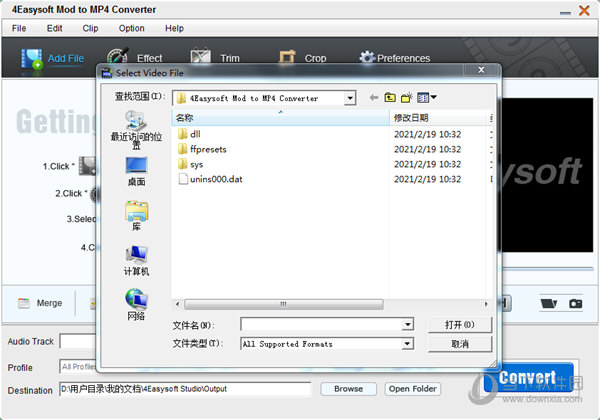Click the Open Folder button
Image resolution: width=600 pixels, height=420 pixels.
412,389
